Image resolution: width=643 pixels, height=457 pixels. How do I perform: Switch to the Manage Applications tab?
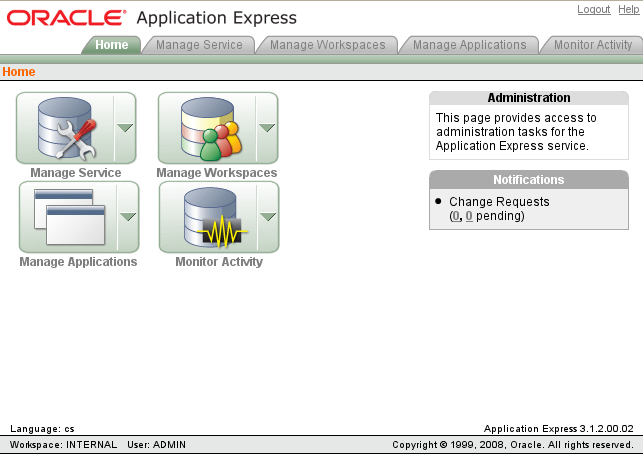[469, 45]
